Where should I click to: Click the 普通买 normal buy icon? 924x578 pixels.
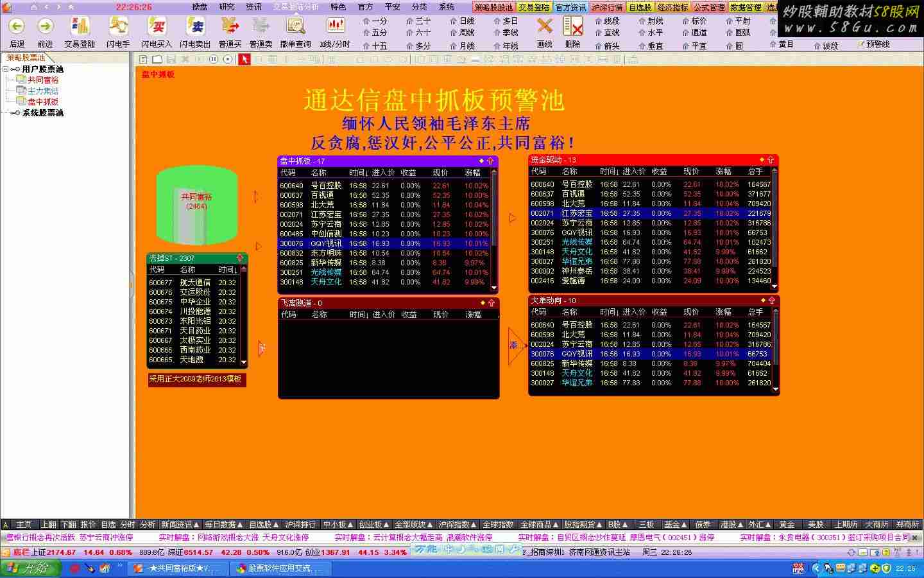point(230,26)
